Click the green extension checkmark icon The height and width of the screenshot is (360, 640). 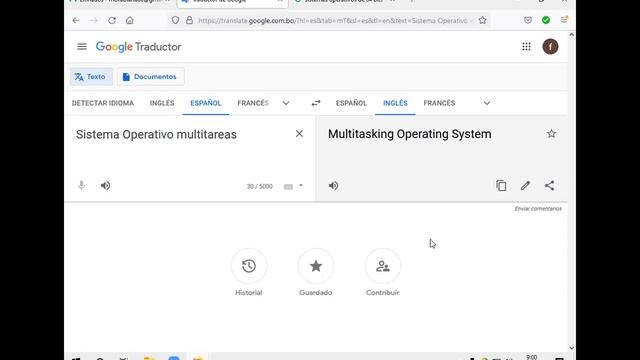(x=546, y=20)
